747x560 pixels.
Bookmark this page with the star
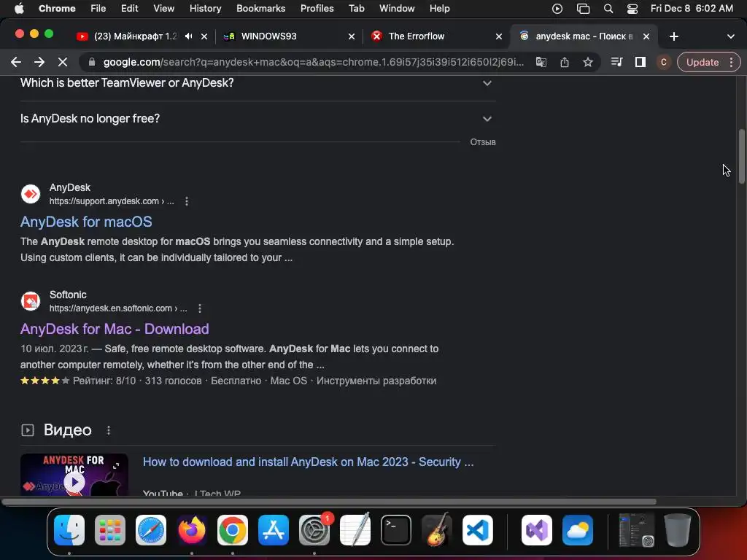point(588,62)
